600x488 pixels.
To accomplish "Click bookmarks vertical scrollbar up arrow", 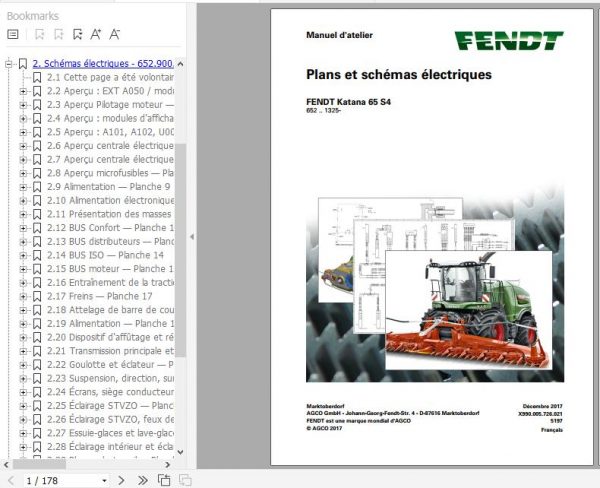I will (181, 64).
